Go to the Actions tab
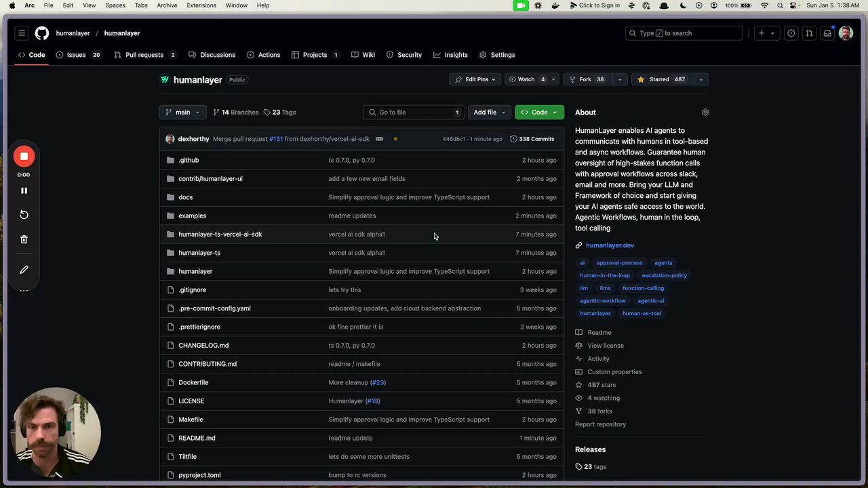Screen dimensions: 868x488 coord(263,55)
